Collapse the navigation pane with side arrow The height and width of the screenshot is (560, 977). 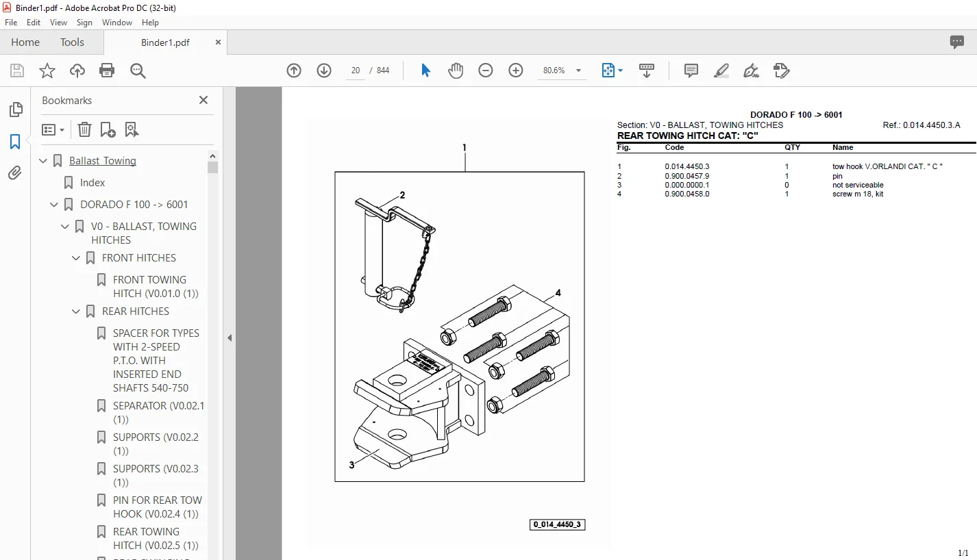pyautogui.click(x=230, y=338)
